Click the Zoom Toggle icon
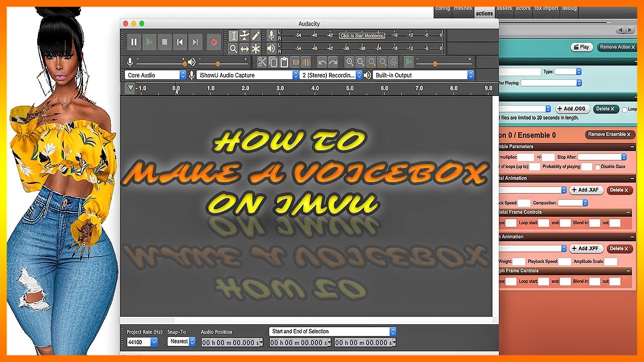Viewport: 644px width, 362px height. tap(393, 62)
